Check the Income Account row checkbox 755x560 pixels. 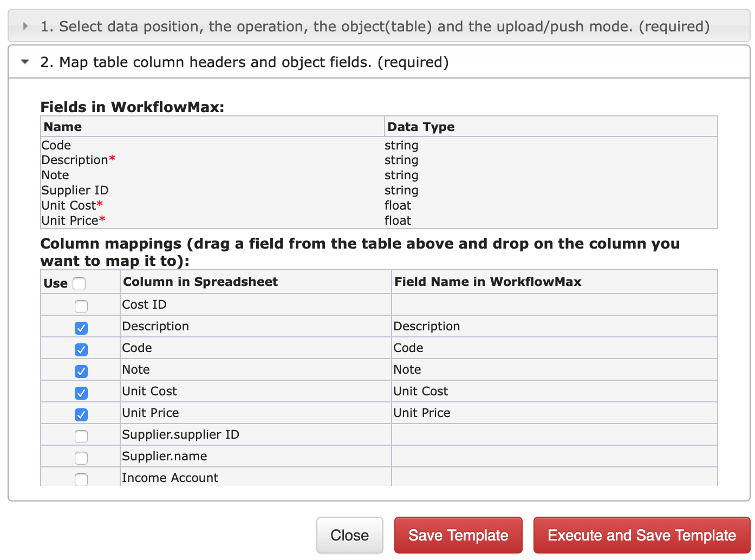[x=81, y=479]
